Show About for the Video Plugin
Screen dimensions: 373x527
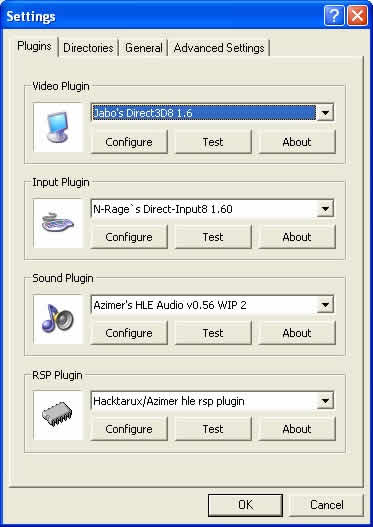297,142
